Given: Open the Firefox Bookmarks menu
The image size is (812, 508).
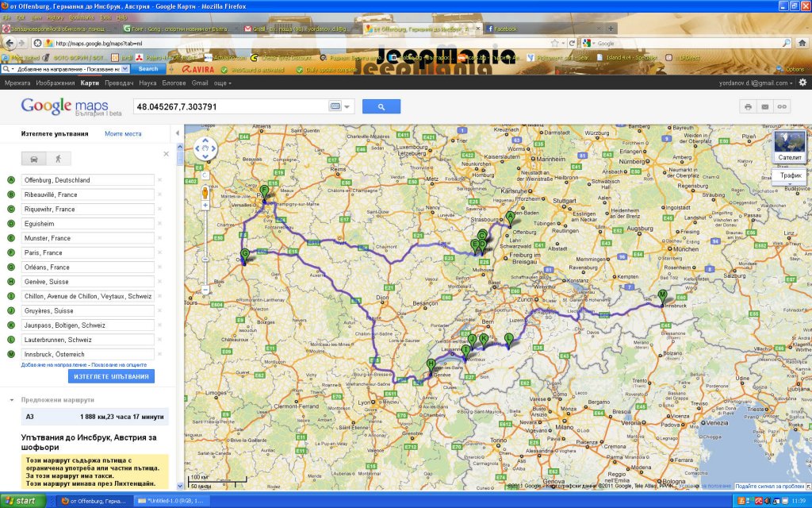Looking at the screenshot, I should 82,17.
